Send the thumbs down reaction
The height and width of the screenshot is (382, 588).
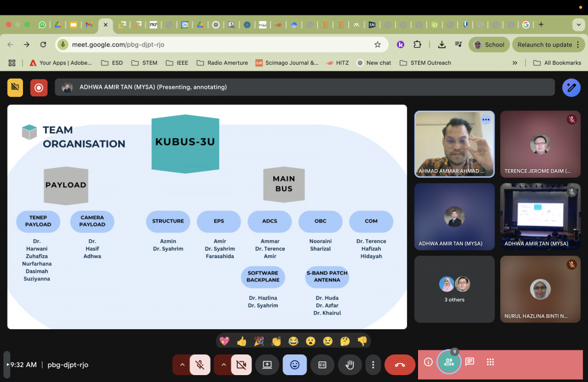tap(362, 341)
